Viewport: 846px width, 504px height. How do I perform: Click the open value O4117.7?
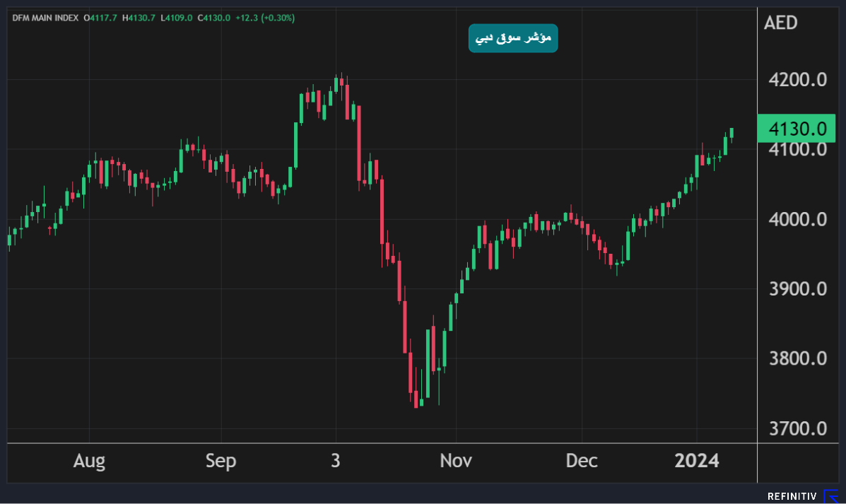click(102, 18)
